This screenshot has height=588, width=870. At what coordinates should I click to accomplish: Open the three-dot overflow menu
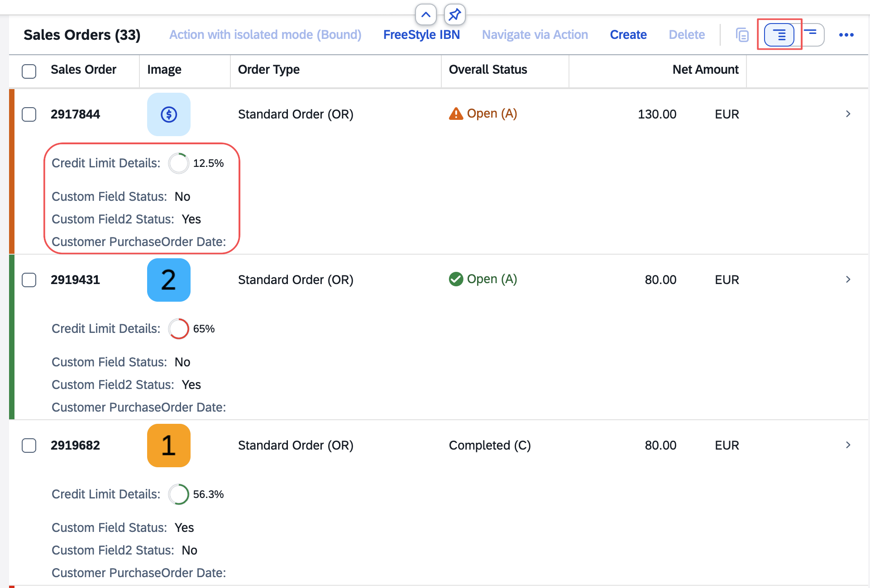(x=846, y=35)
